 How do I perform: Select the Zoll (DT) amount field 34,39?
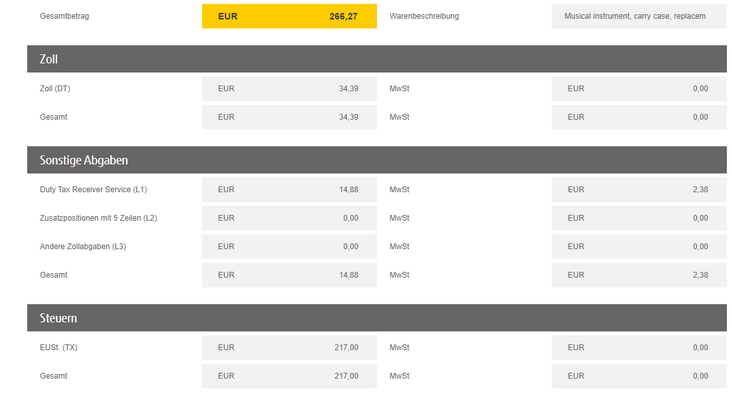[x=289, y=89]
